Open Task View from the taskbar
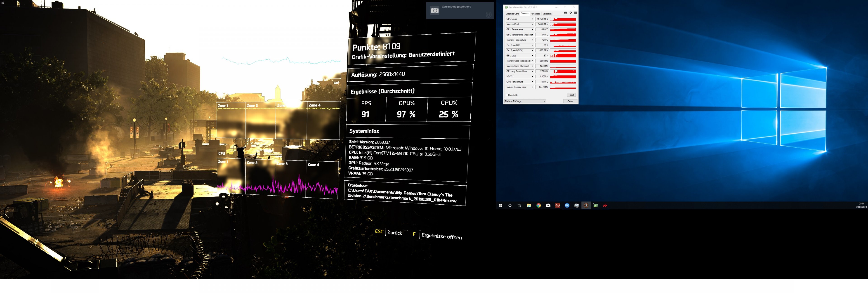The height and width of the screenshot is (293, 868). (x=519, y=205)
